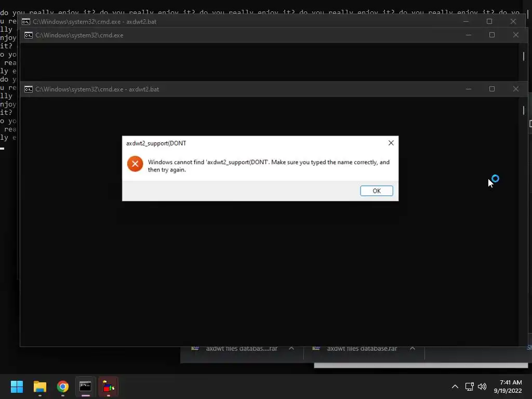Close the axdwt2_support error dialog
Viewport: 532px width, 399px height.
pyautogui.click(x=391, y=143)
